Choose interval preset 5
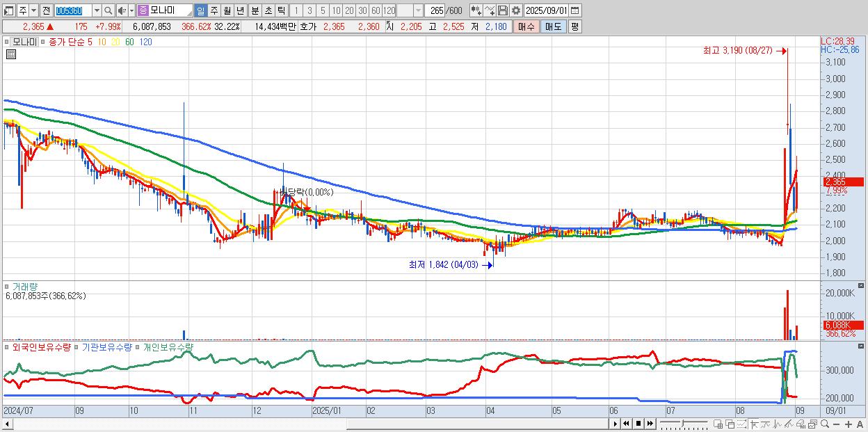The width and height of the screenshot is (868, 432). (323, 10)
